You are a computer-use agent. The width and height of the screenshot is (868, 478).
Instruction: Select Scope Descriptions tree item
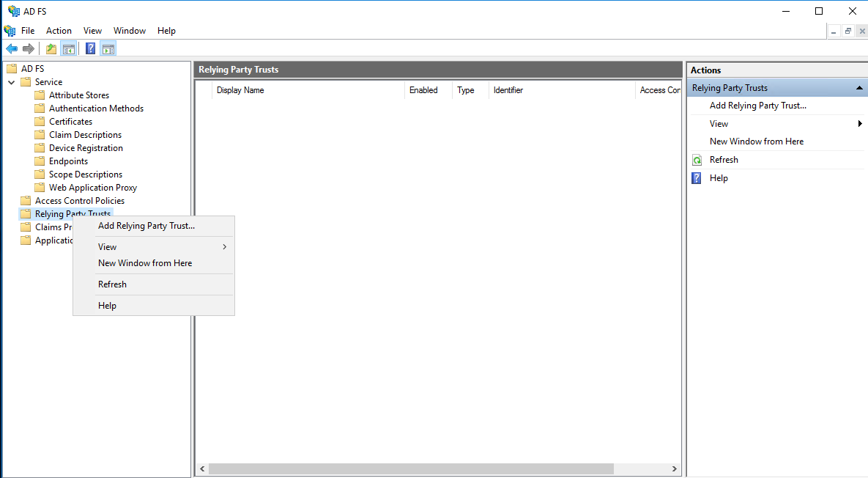click(86, 174)
